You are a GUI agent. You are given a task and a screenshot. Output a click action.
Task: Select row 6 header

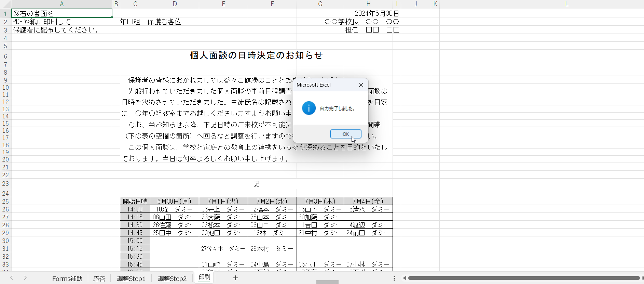click(x=5, y=56)
